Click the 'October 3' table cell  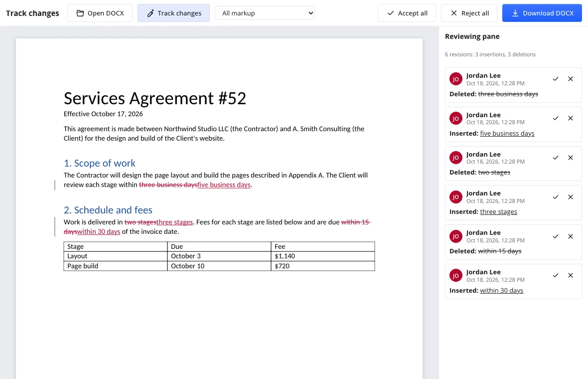(x=219, y=256)
